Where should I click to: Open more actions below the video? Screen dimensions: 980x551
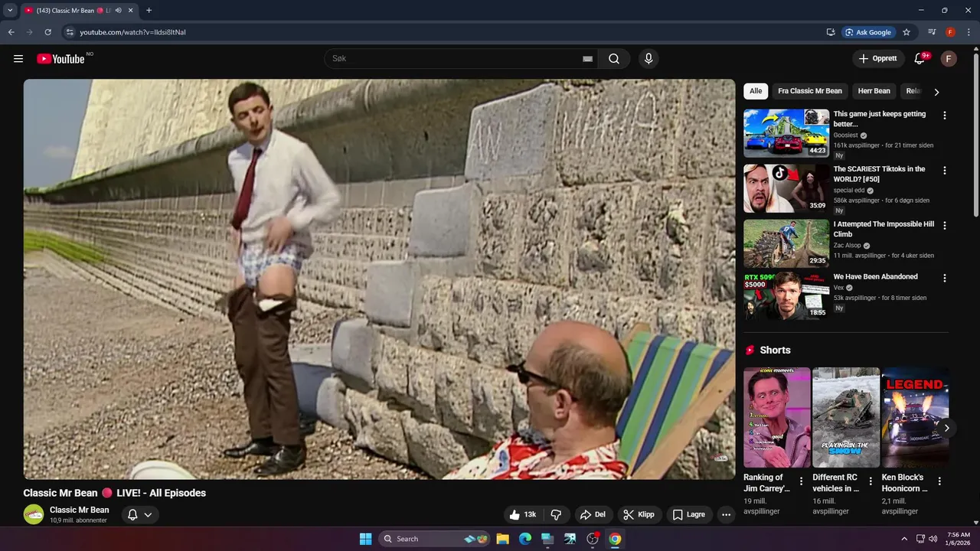coord(726,515)
